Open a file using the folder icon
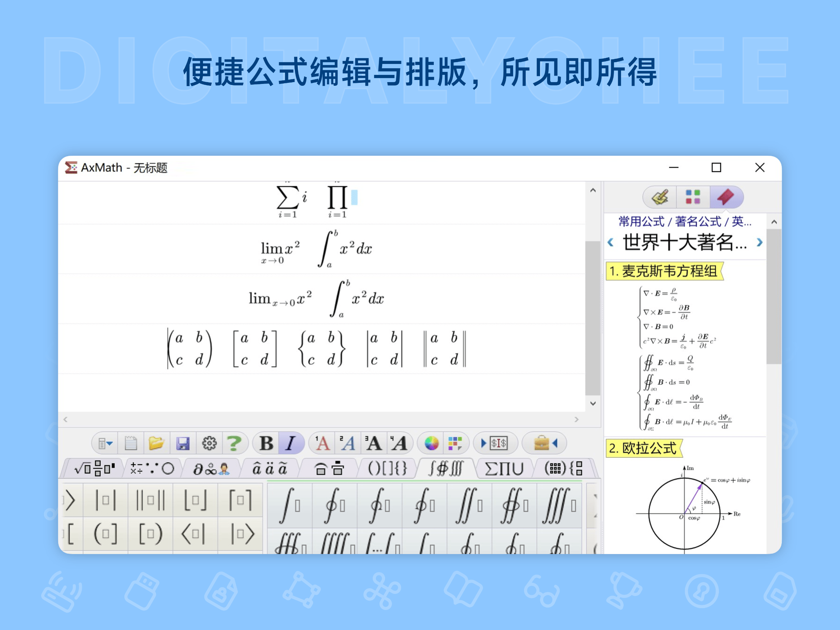This screenshot has width=840, height=630. (156, 443)
